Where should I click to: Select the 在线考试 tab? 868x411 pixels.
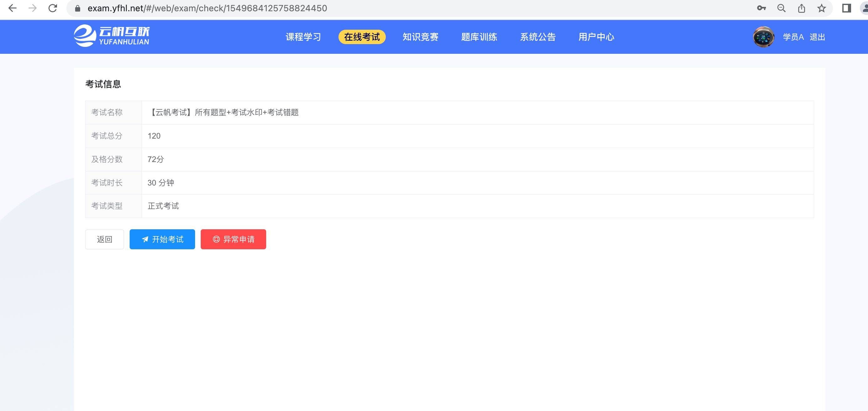click(362, 37)
